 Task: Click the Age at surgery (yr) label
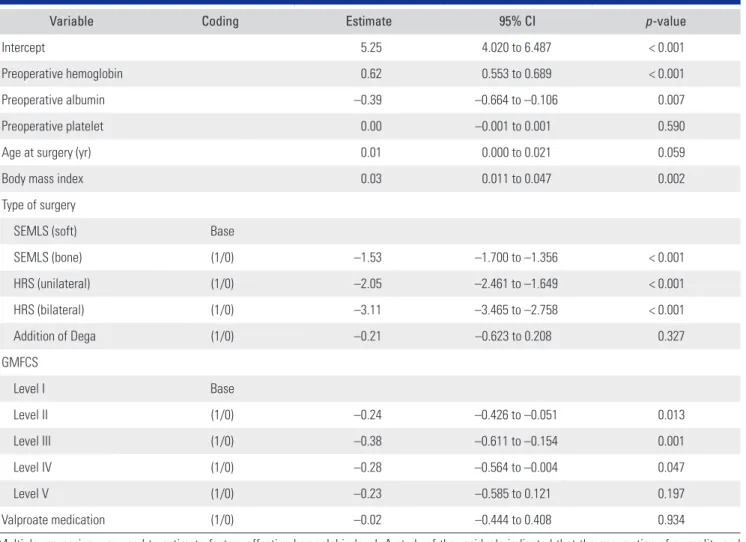(46, 153)
